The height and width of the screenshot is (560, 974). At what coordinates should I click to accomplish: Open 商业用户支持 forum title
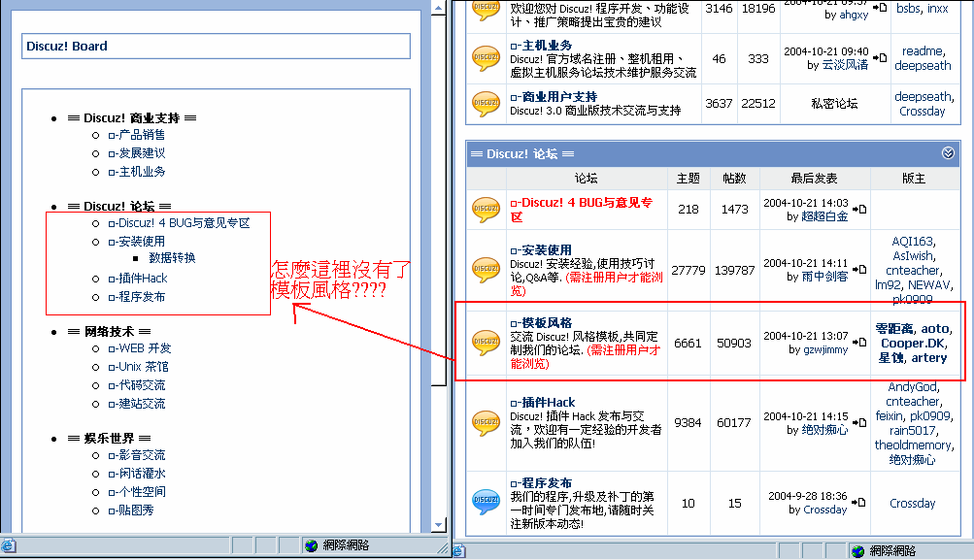click(554, 97)
